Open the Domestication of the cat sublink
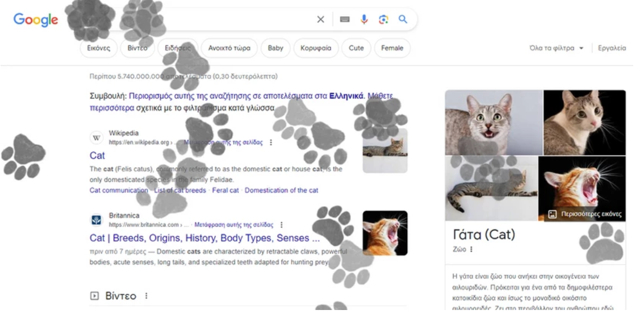This screenshot has height=335, width=644. click(x=281, y=190)
